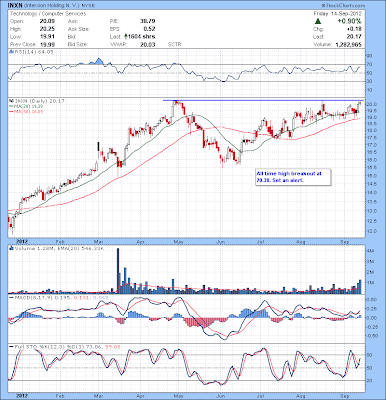Click 'Mar' on the price chart time axis

(x=98, y=241)
